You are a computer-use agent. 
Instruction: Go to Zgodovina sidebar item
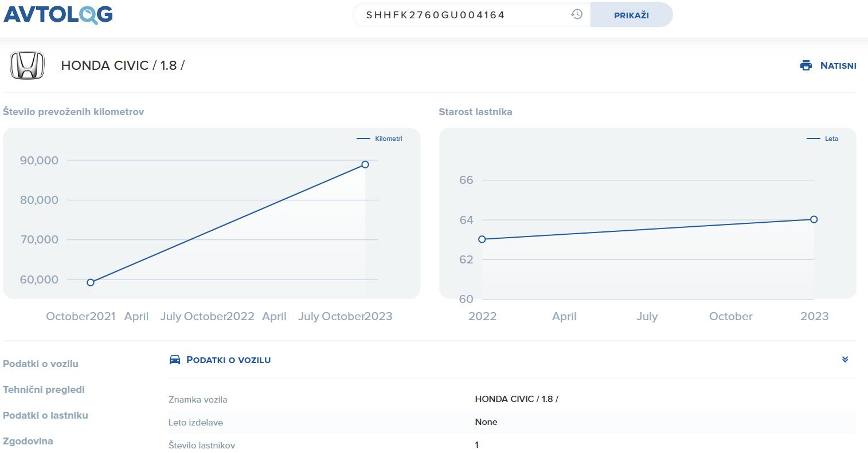pos(28,441)
